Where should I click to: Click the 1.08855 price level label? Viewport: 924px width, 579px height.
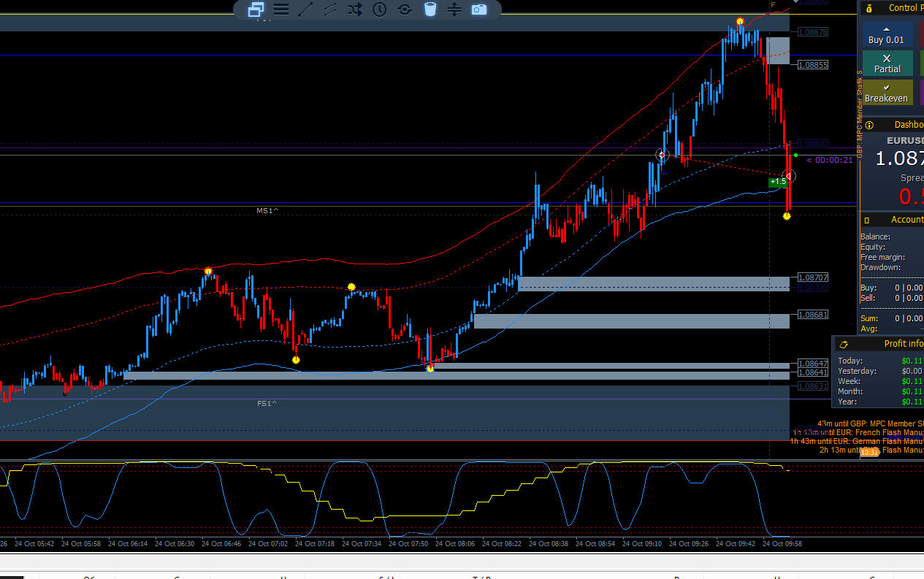coord(813,65)
